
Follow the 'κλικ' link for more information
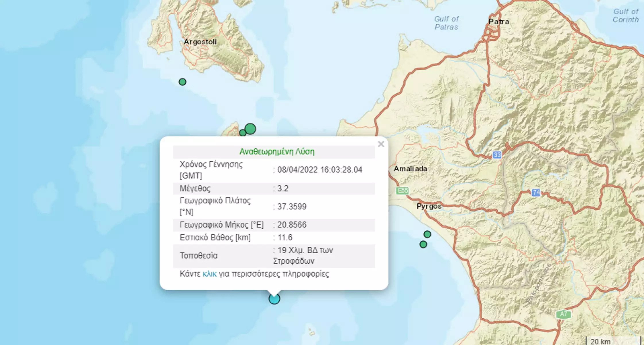[x=210, y=274]
